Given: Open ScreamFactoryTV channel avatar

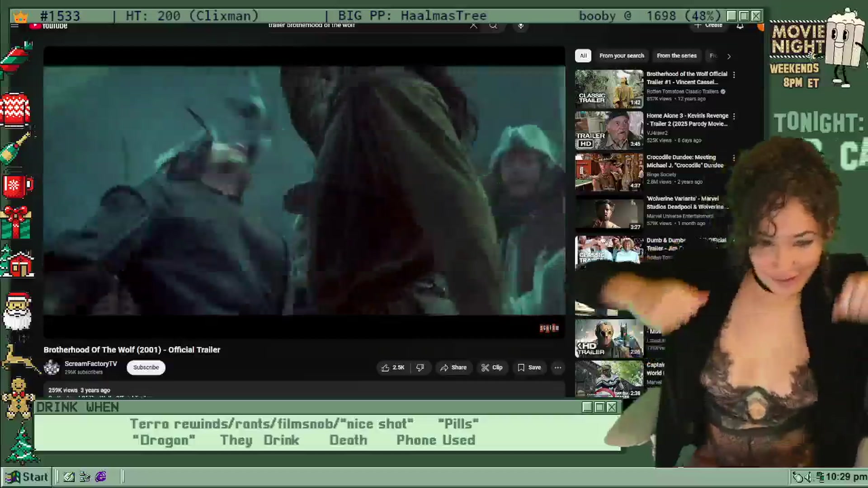Looking at the screenshot, I should point(52,367).
